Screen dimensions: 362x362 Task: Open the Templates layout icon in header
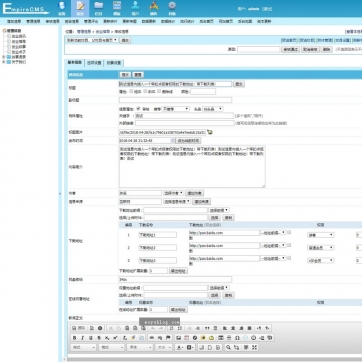(117, 6)
